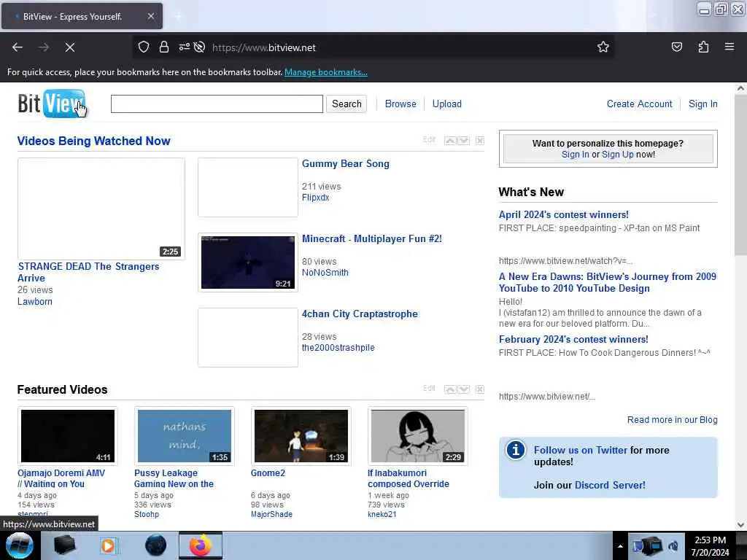The image size is (747, 560).
Task: Launch the media player taskbar icon
Action: click(108, 545)
